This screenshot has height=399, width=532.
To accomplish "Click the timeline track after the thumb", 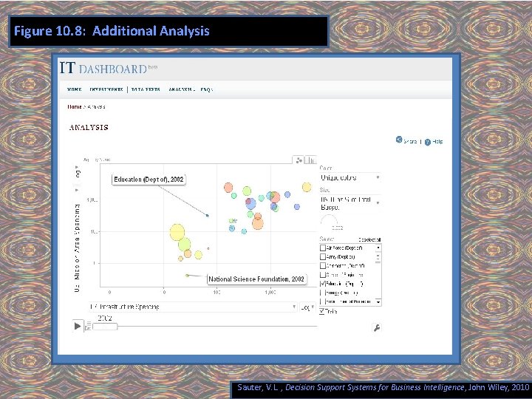I will [x=217, y=327].
